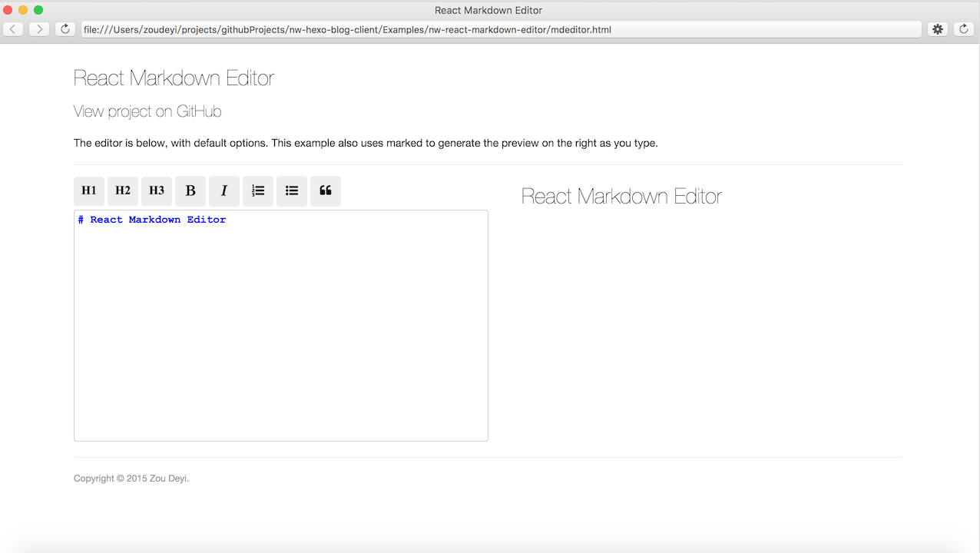Apply Heading 2 with the H2 button
The image size is (980, 553).
coord(123,191)
